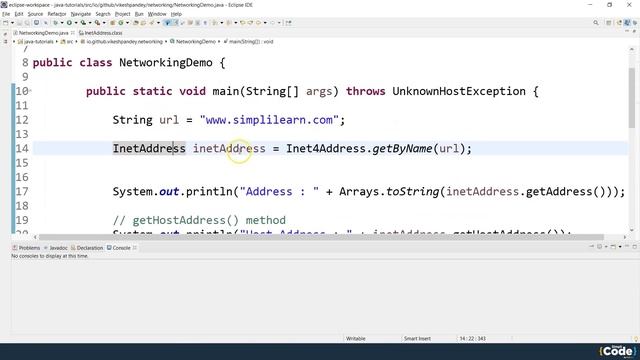Viewport: 640px width, 360px height.
Task: Open the Source menu
Action: click(35, 14)
